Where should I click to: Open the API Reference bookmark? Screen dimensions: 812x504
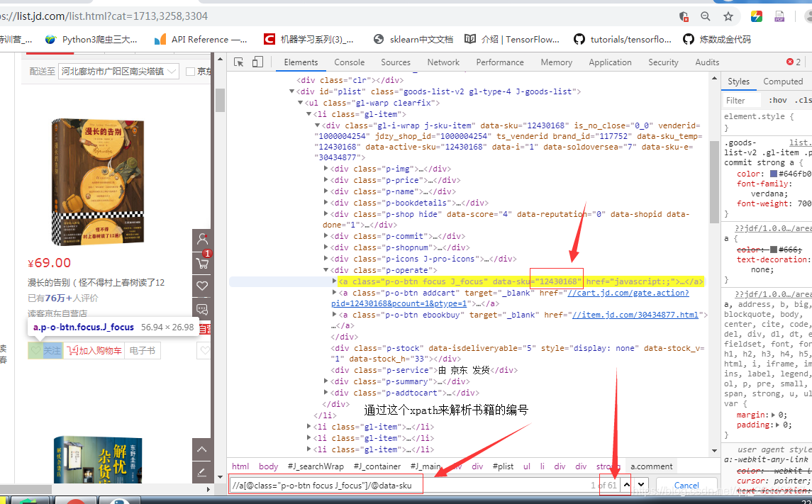(x=201, y=39)
